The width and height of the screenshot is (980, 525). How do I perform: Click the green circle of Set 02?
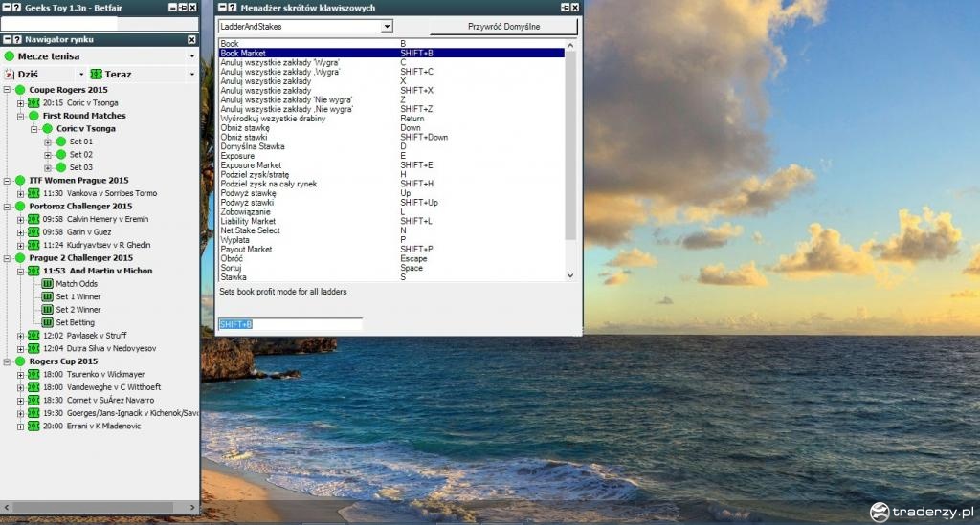point(60,154)
